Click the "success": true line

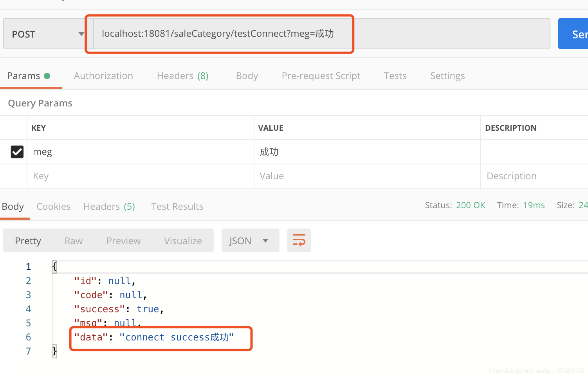click(x=119, y=309)
